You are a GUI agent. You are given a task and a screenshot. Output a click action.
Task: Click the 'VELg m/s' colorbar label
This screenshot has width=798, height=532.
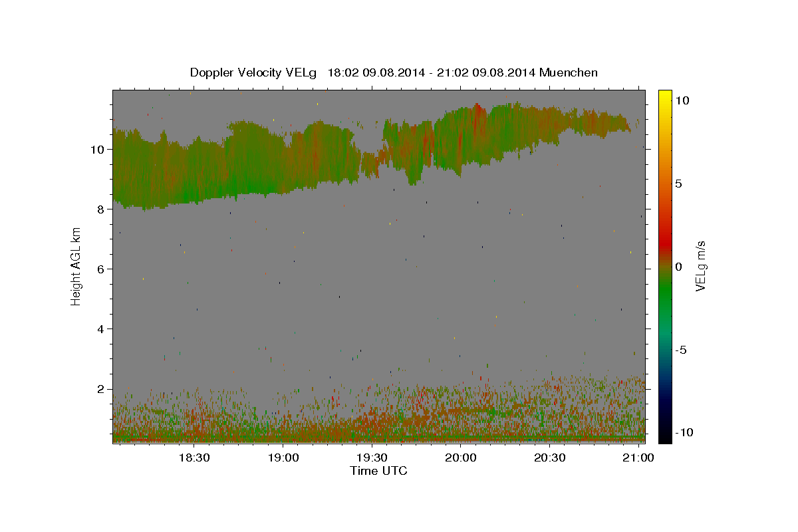(700, 266)
